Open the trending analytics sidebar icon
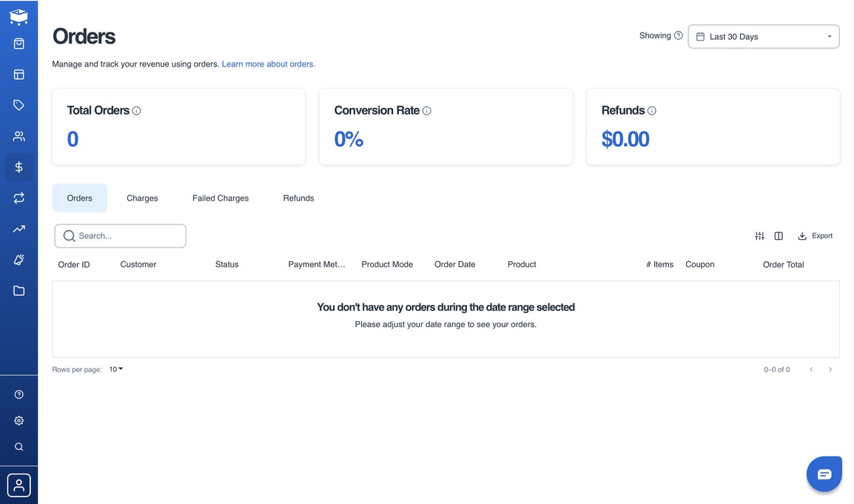This screenshot has width=854, height=504. coord(19,229)
